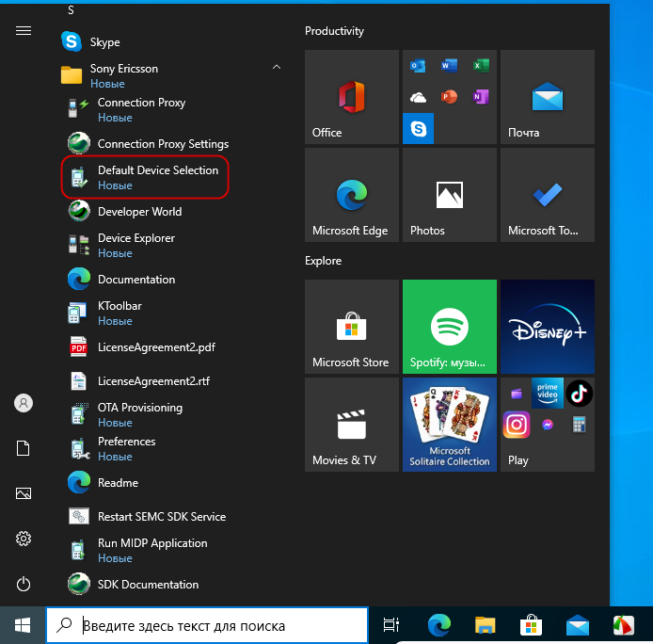
Task: Focus the taskbar search box
Action: point(207,625)
